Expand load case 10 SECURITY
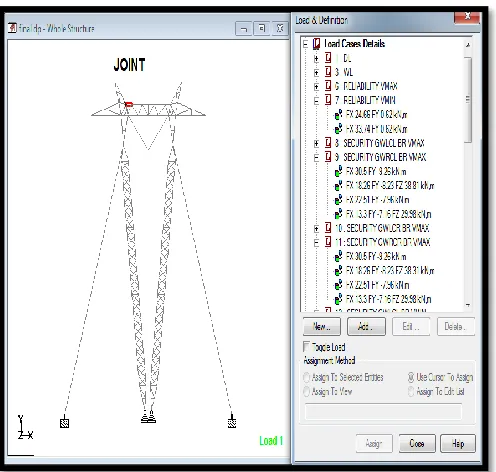This screenshot has width=496, height=472. pyautogui.click(x=316, y=228)
